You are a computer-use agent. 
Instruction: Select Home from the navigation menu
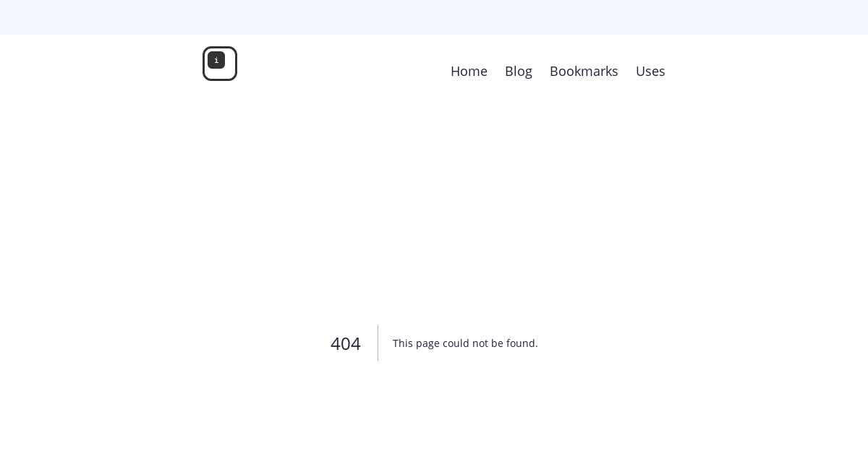click(469, 71)
